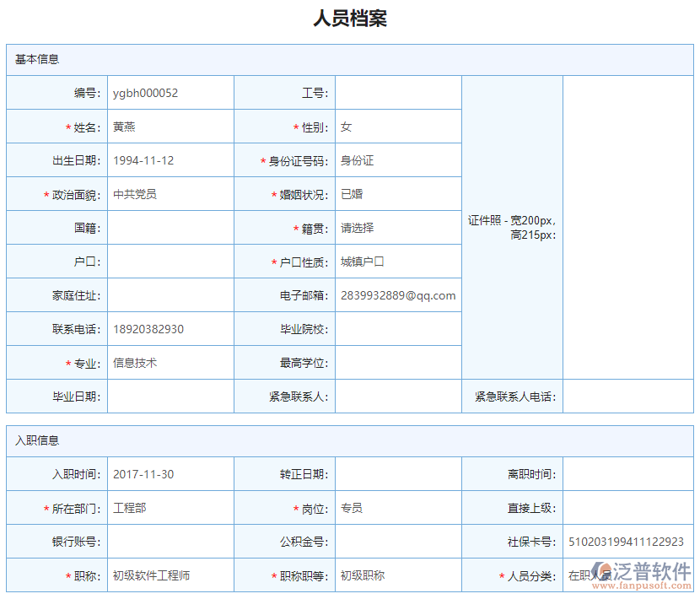Click the 入职时间 field showing 2017-11-30

pyautogui.click(x=169, y=474)
